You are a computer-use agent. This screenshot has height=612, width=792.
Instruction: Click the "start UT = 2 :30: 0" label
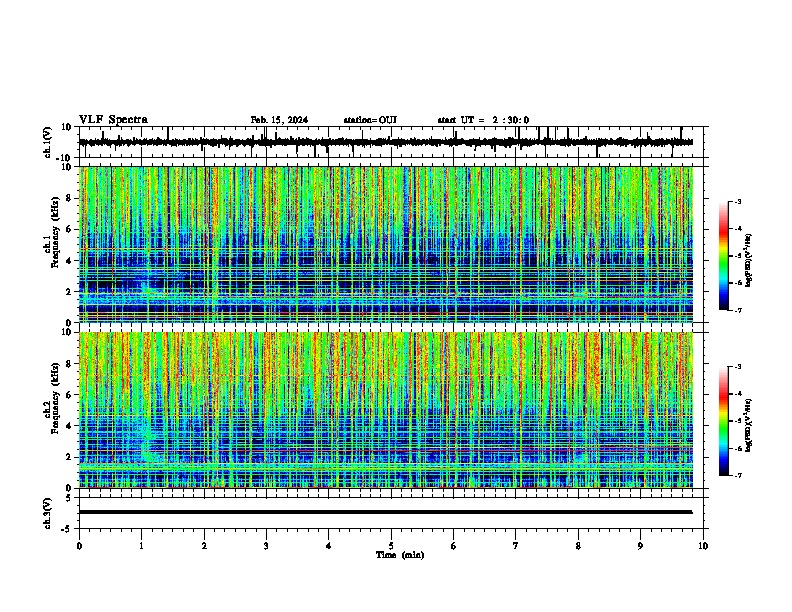tap(483, 120)
